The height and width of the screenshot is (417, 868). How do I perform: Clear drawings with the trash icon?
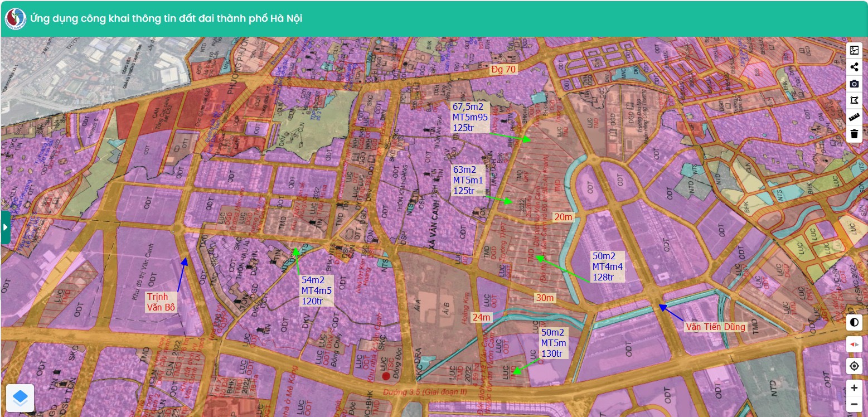point(854,134)
